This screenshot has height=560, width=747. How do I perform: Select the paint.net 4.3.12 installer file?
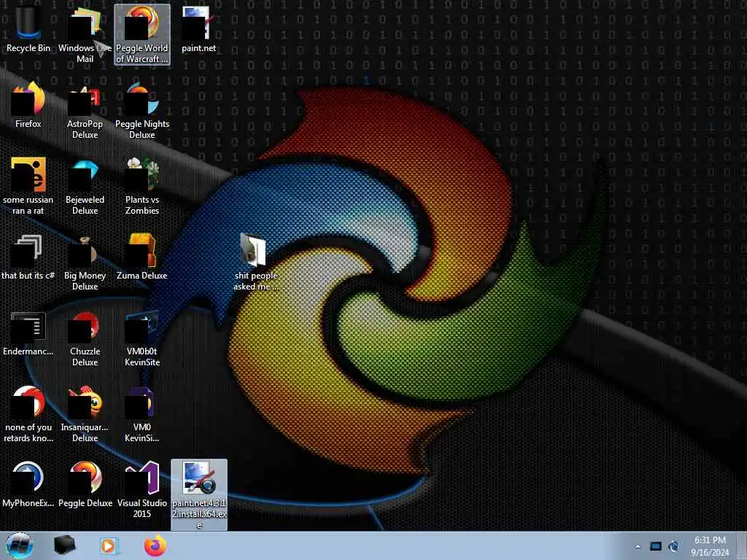[x=199, y=494]
